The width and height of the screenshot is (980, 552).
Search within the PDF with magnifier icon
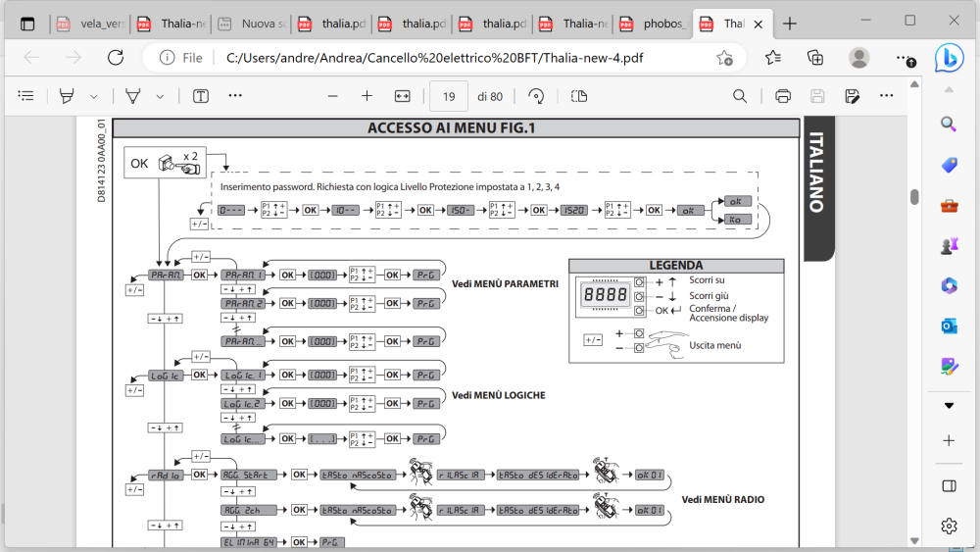(x=740, y=96)
